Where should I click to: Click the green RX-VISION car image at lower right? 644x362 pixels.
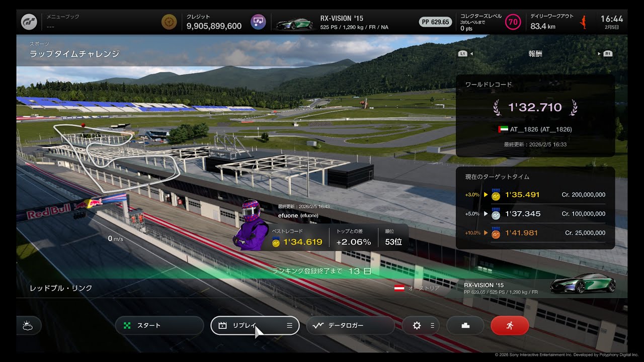click(583, 284)
